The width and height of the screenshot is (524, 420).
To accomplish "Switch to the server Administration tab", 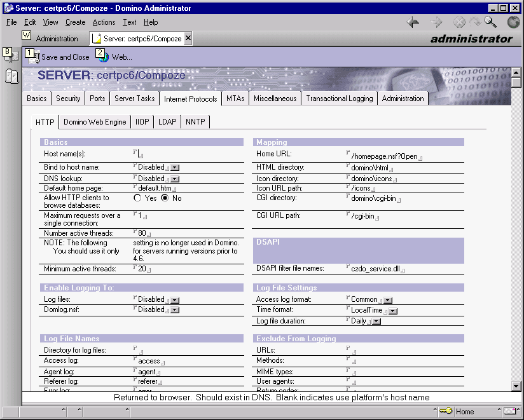I will (403, 98).
